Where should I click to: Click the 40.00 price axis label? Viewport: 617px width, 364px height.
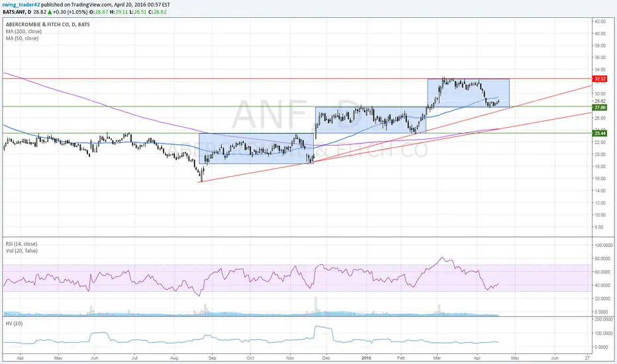coord(600,34)
